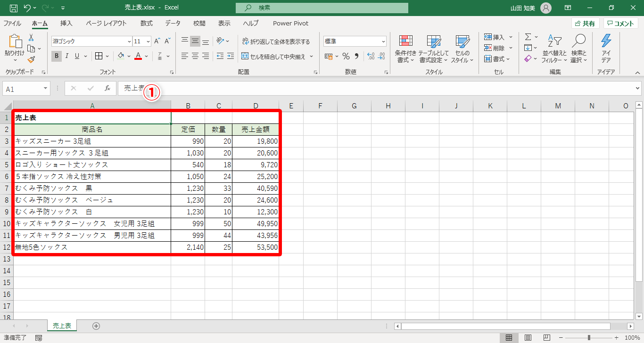Viewport: 644px width, 343px height.
Task: Open the font color red A swatch
Action: point(138,56)
